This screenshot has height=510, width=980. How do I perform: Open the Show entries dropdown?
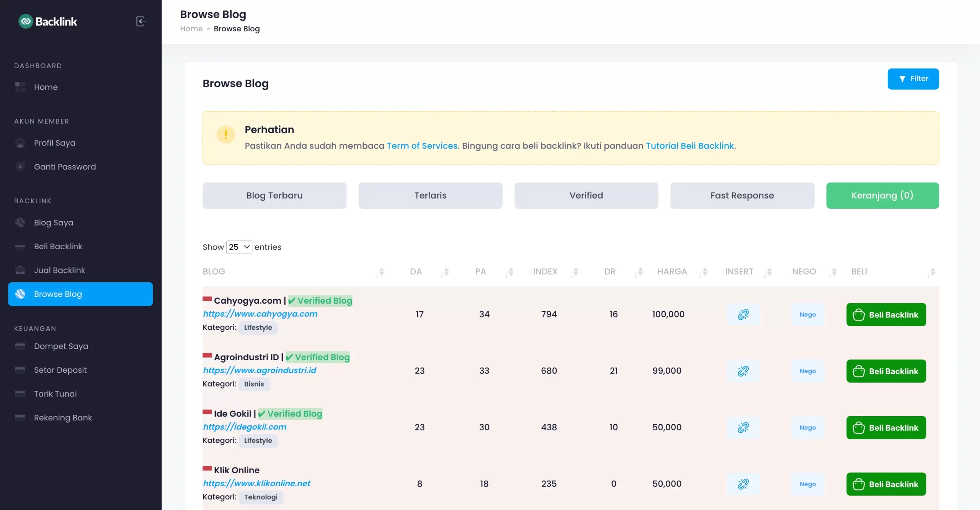[238, 247]
